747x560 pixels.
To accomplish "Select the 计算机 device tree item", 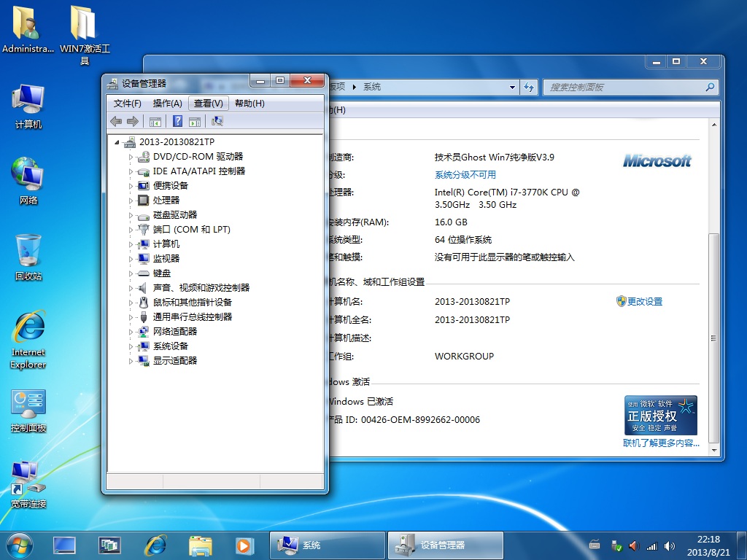I will point(166,244).
